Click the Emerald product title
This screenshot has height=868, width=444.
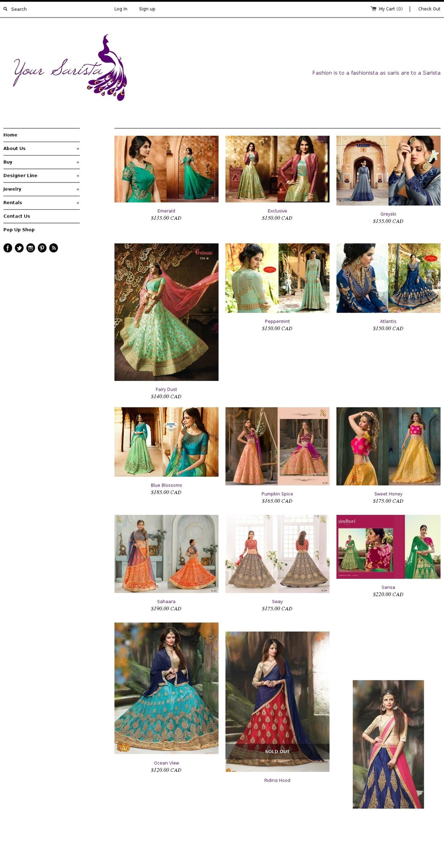tap(166, 211)
